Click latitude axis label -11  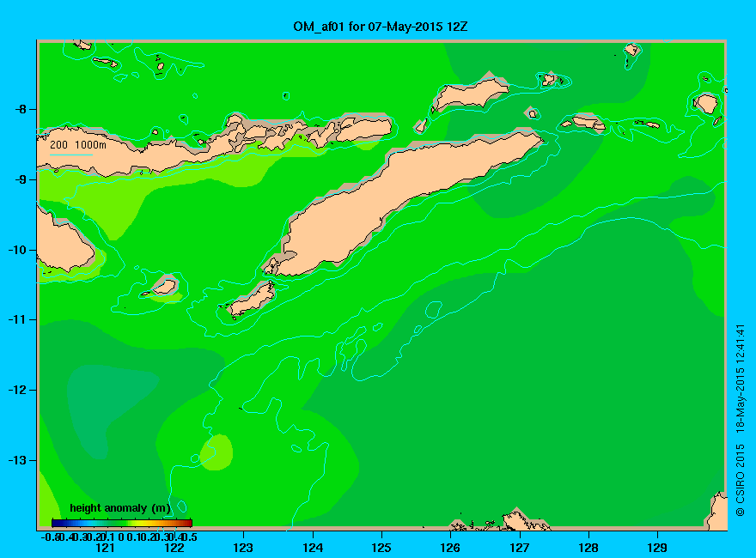click(x=17, y=319)
